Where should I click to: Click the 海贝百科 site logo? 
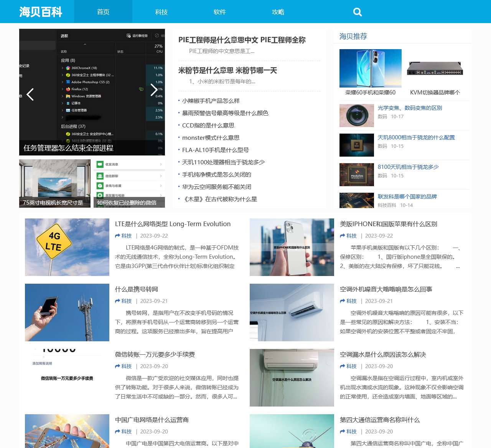point(41,12)
